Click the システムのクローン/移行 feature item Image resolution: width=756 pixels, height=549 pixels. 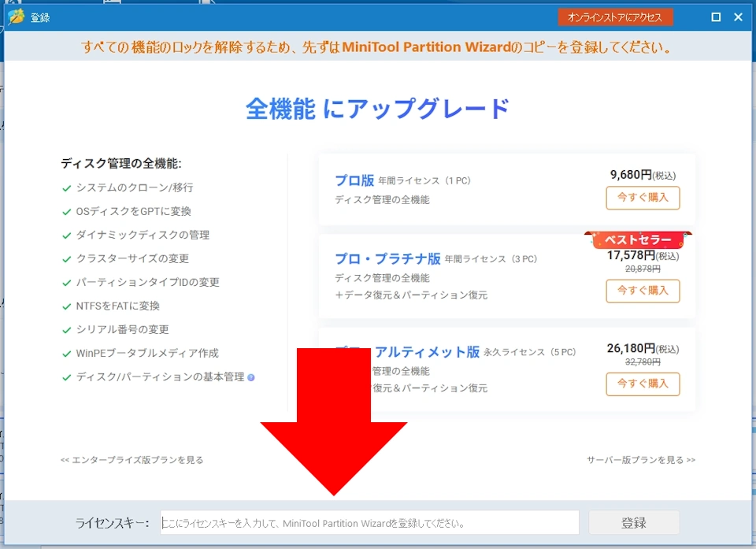[x=135, y=187]
